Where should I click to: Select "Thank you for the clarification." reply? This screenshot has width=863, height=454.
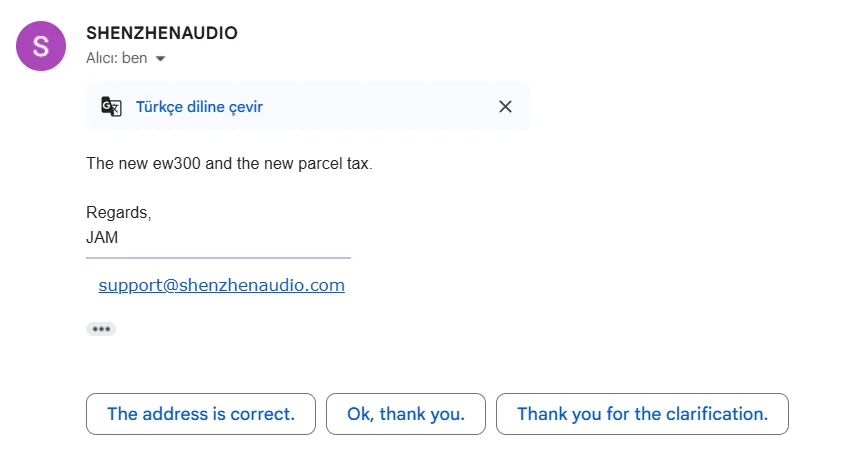point(642,414)
